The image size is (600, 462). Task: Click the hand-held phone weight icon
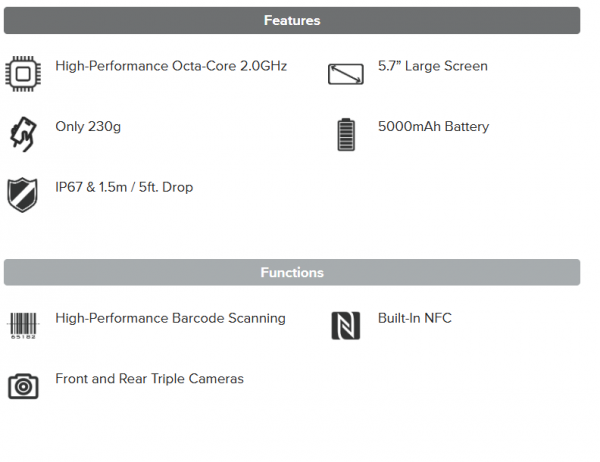tap(23, 134)
